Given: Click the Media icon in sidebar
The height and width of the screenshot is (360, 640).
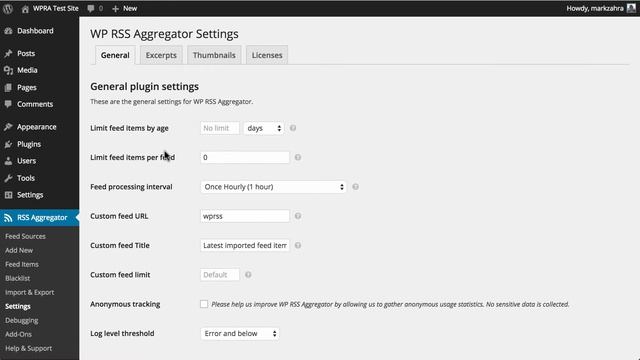Looking at the screenshot, I should 8,70.
